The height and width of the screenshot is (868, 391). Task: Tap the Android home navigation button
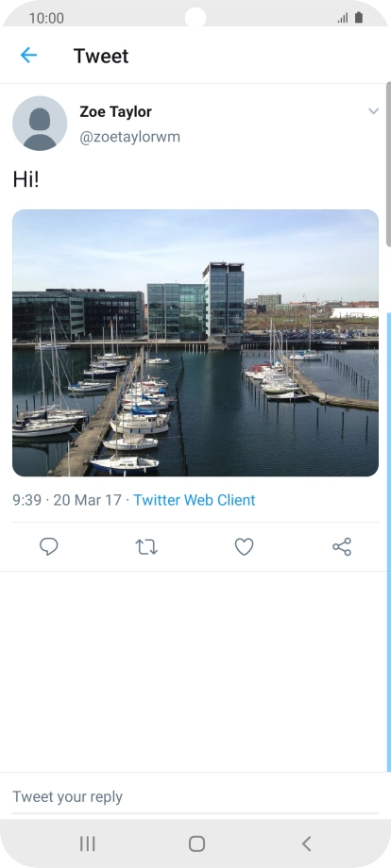196,843
